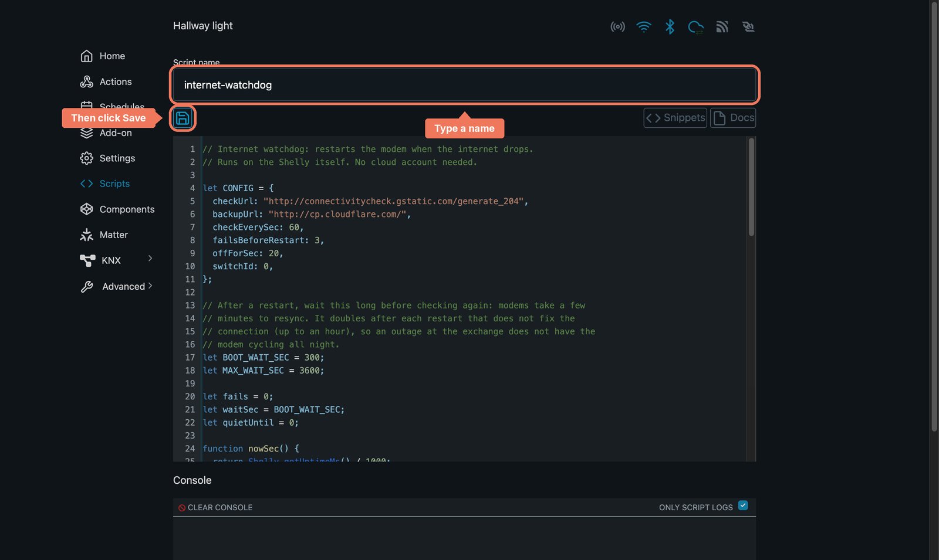Click the 'let CONFIG = {' line

tap(238, 188)
